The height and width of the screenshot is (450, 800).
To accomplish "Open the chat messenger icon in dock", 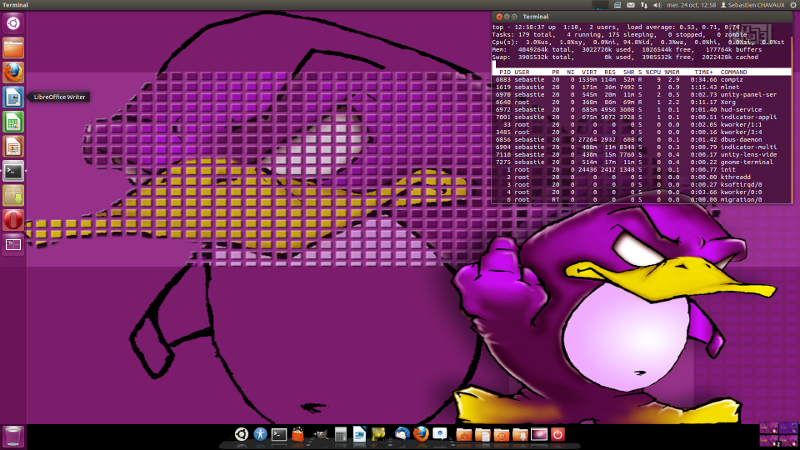I will pos(440,434).
